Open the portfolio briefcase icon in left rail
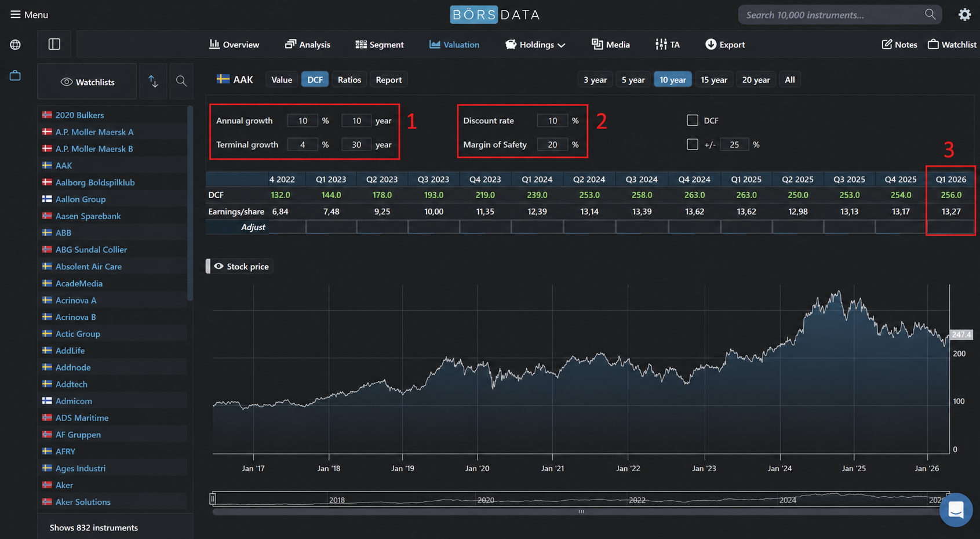 pos(16,75)
